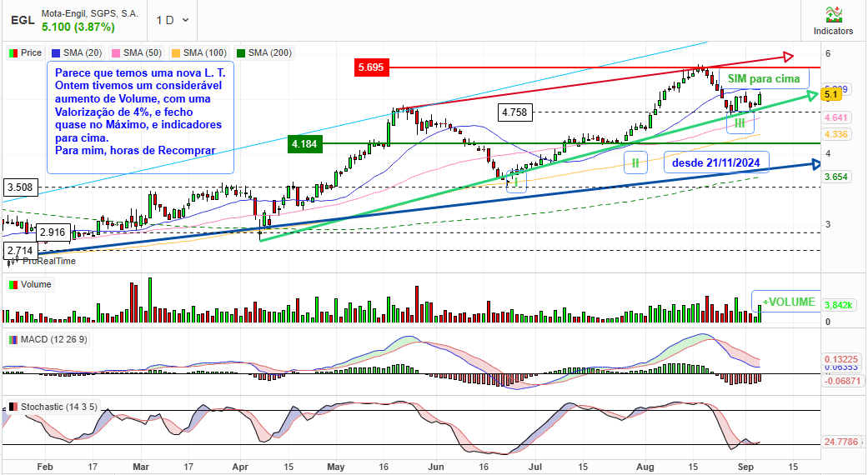
Task: Select the 4.758 price level label
Action: [x=514, y=112]
